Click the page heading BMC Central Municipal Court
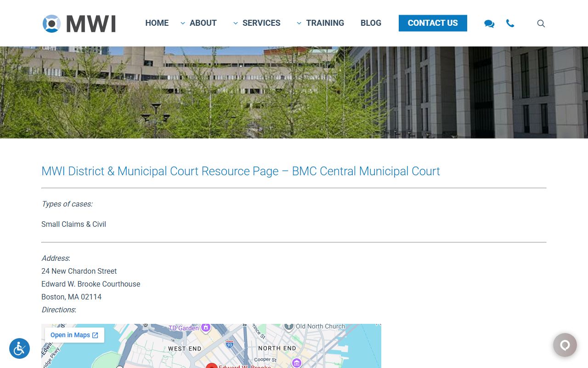 [x=241, y=171]
